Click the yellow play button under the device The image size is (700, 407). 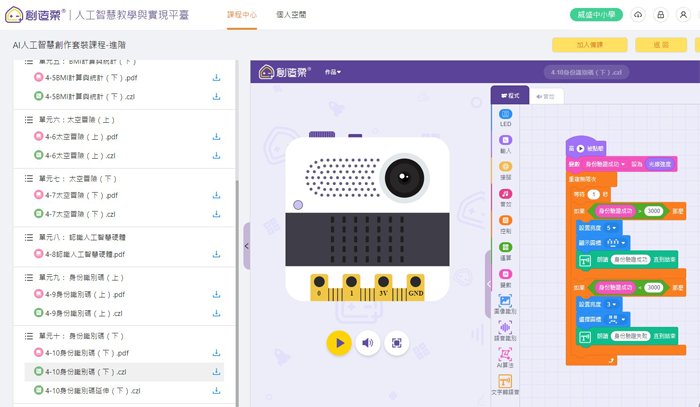pos(339,343)
